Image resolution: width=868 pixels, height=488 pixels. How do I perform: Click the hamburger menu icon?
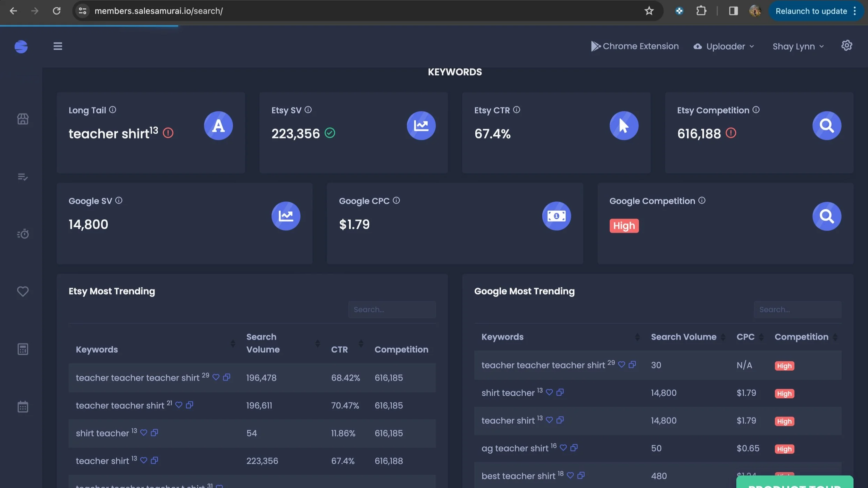[58, 46]
